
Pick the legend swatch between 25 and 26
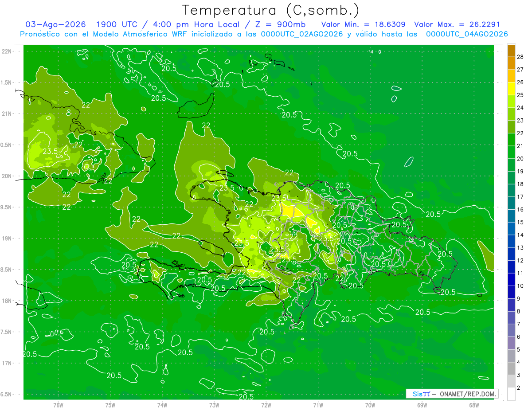point(511,89)
